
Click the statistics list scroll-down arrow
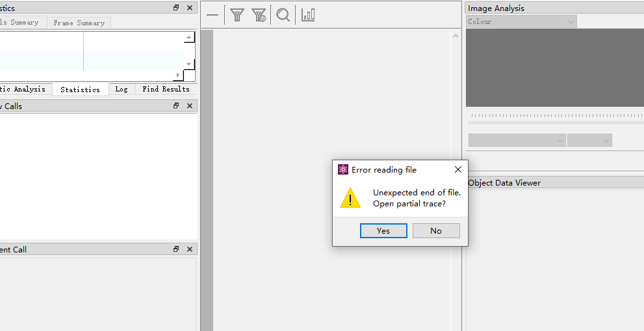188,64
